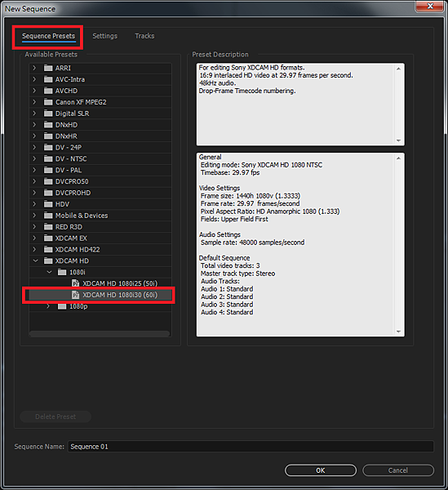Image resolution: width=448 pixels, height=490 pixels.
Task: Click the DV - 24P folder icon
Action: coord(48,147)
